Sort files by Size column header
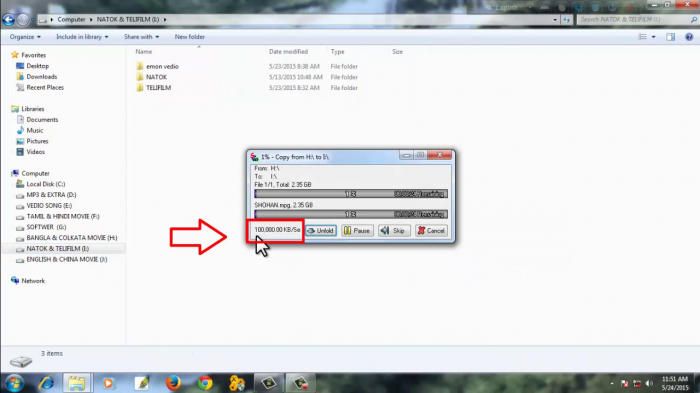Screen dimensions: 700x393 (397, 52)
